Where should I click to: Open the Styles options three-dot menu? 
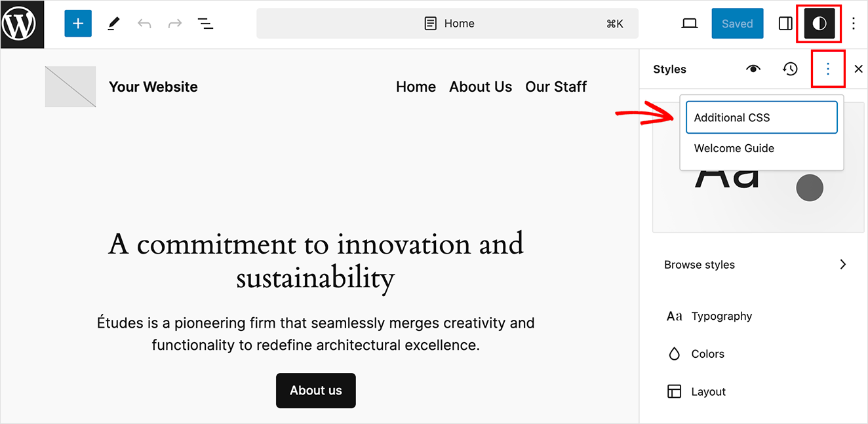click(828, 68)
